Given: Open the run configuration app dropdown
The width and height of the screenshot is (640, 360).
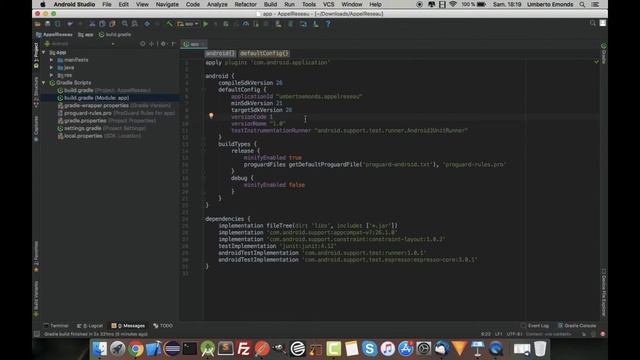Looking at the screenshot, I should [x=188, y=24].
